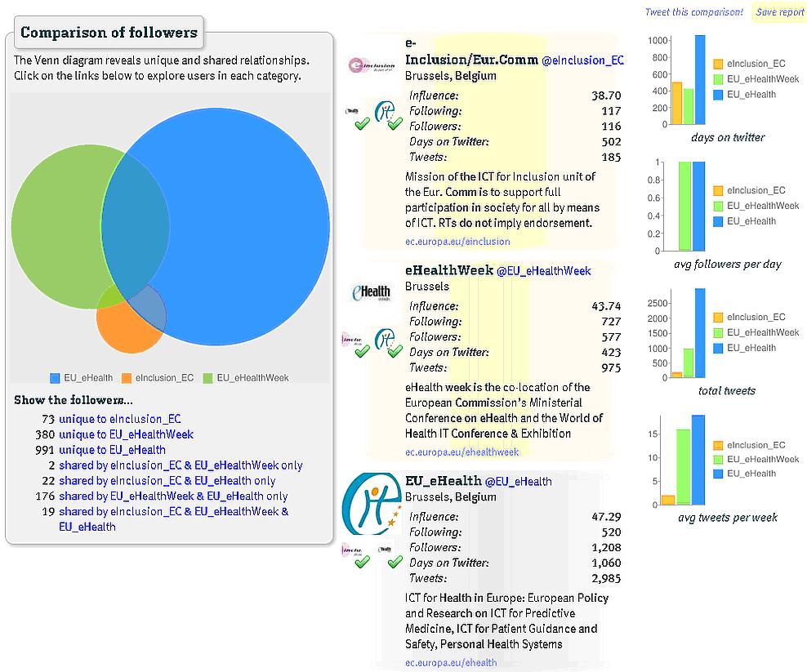Screen dimensions: 807x672
Task: Click the eHealthWeek profile logo
Action: [x=370, y=293]
